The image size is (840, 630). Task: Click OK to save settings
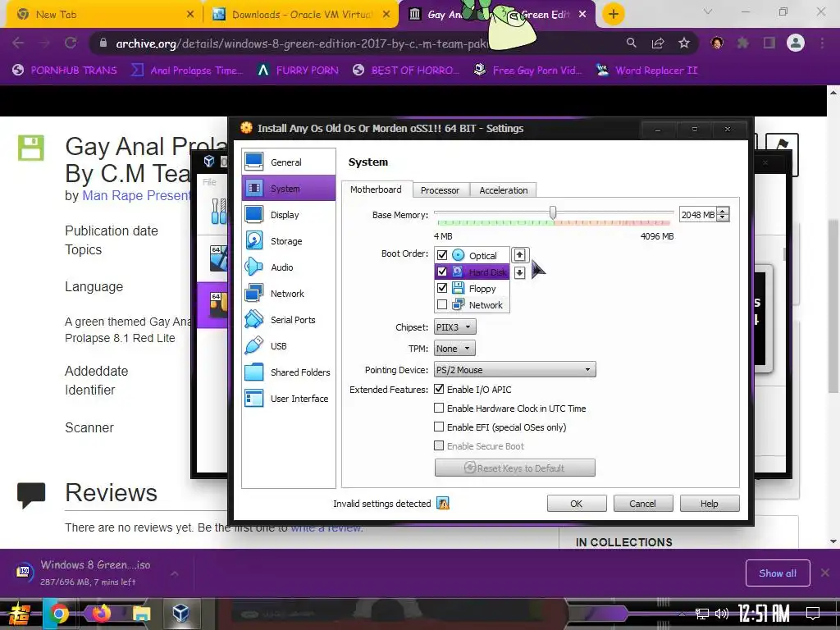(x=577, y=504)
